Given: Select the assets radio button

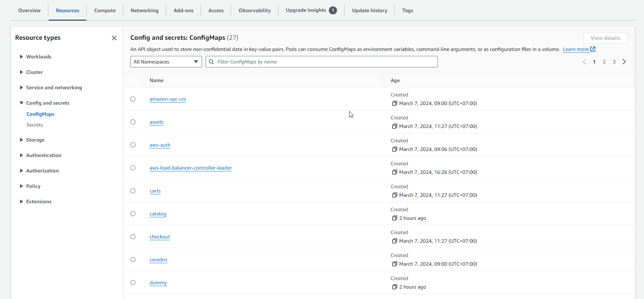Looking at the screenshot, I should (x=133, y=122).
